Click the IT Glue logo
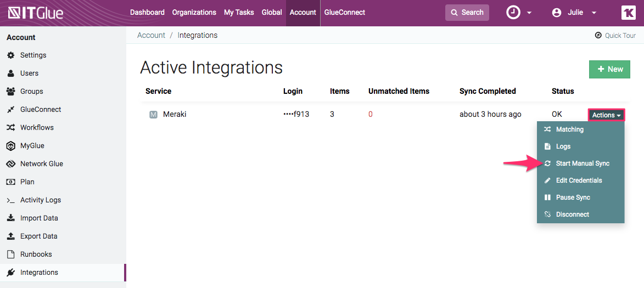This screenshot has height=288, width=644. (x=36, y=13)
